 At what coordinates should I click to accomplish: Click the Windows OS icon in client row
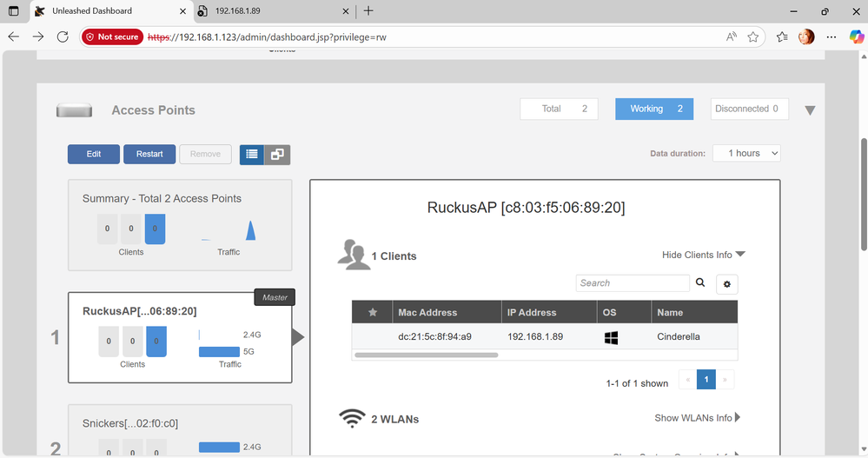(x=611, y=337)
